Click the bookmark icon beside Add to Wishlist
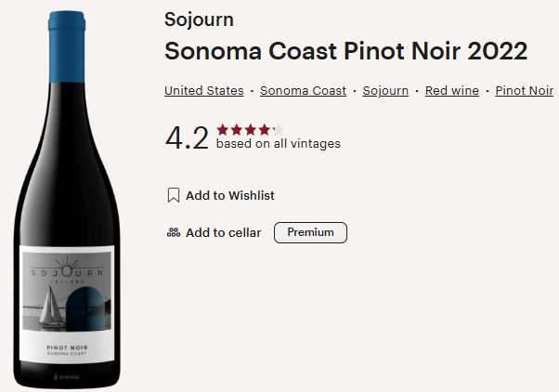This screenshot has height=392, width=559. [173, 196]
